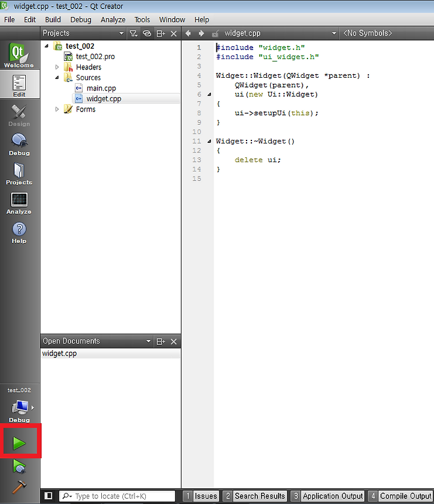The width and height of the screenshot is (434, 504).
Task: Click the Qt Creator title bar icon
Action: (x=4, y=5)
